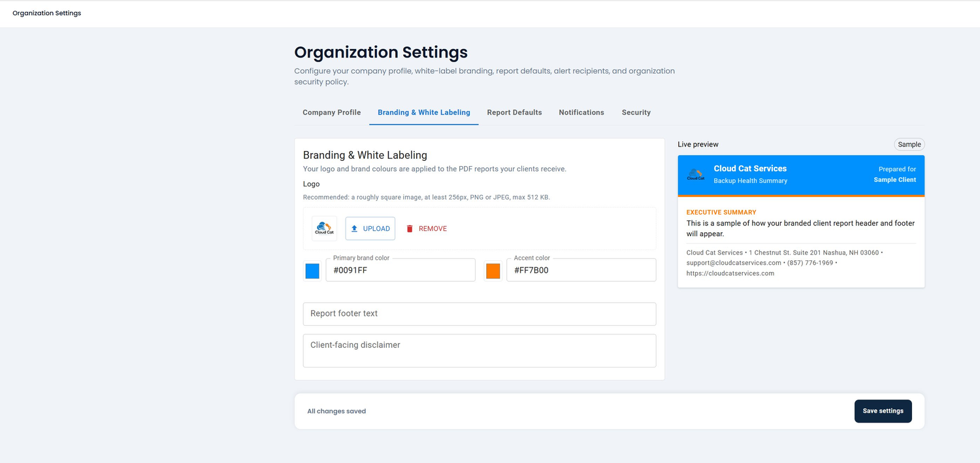Click the 'Live preview' label

698,145
